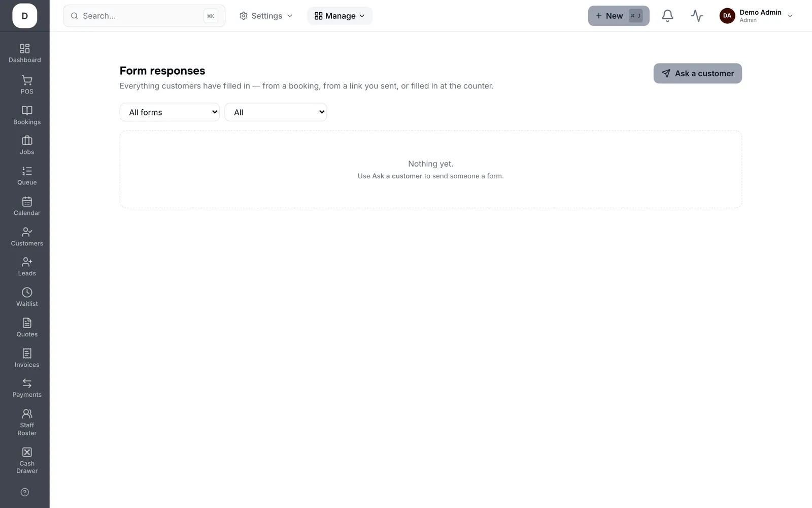The width and height of the screenshot is (812, 508).
Task: Open the Invoices receipt icon
Action: point(27,354)
